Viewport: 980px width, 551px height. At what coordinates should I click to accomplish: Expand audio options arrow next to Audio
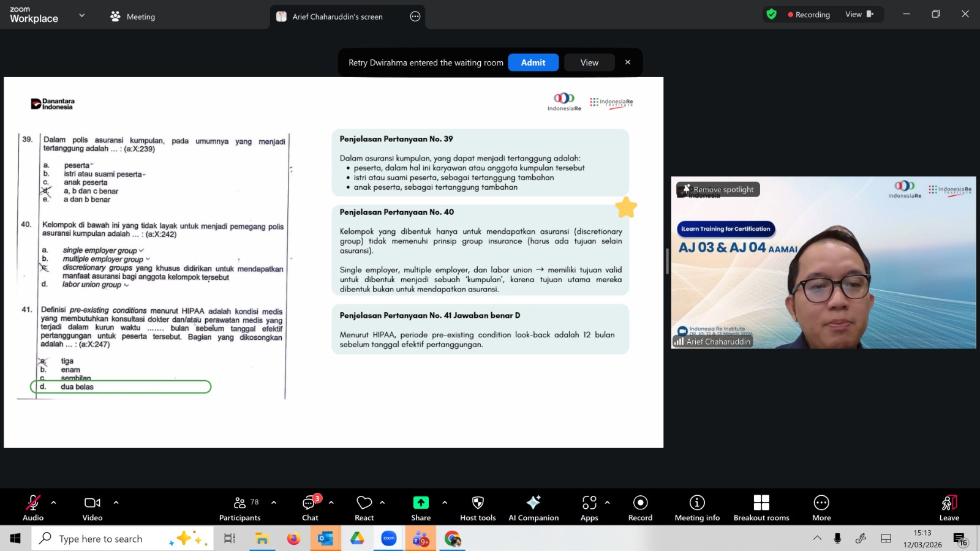(54, 503)
